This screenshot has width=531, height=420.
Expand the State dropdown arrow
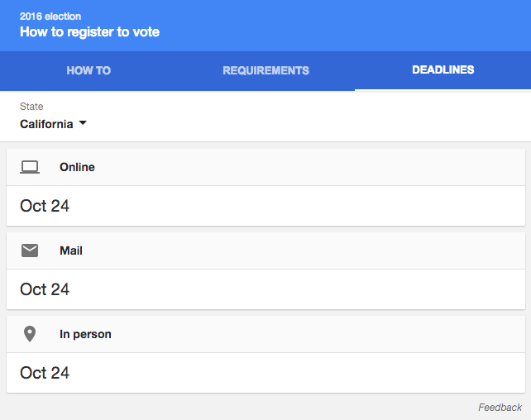83,124
